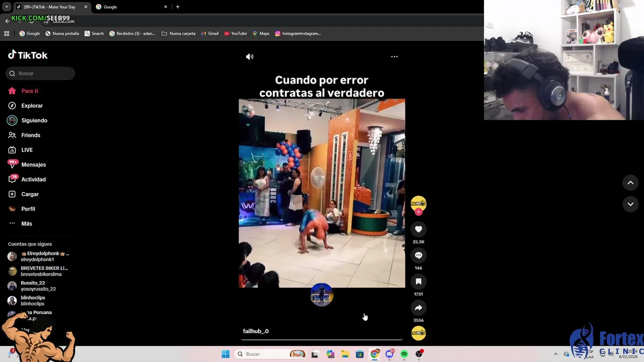Open the Instagram bookmark
This screenshot has width=644, height=362.
point(298,34)
